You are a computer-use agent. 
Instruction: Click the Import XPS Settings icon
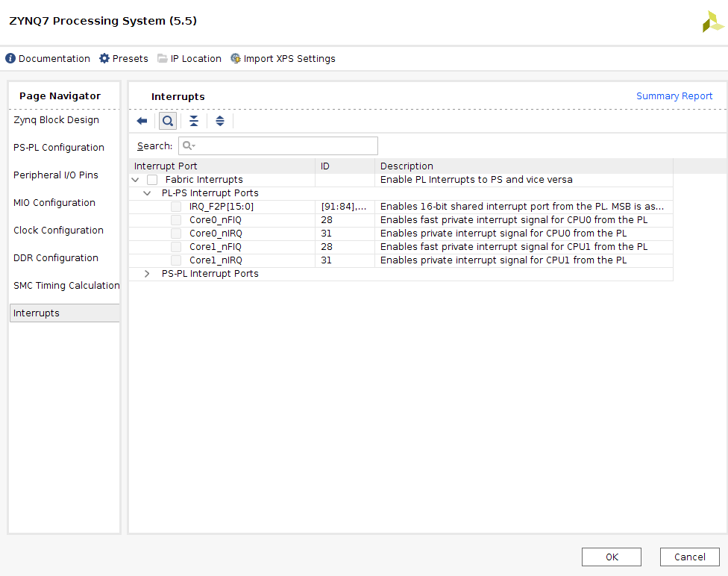[236, 58]
